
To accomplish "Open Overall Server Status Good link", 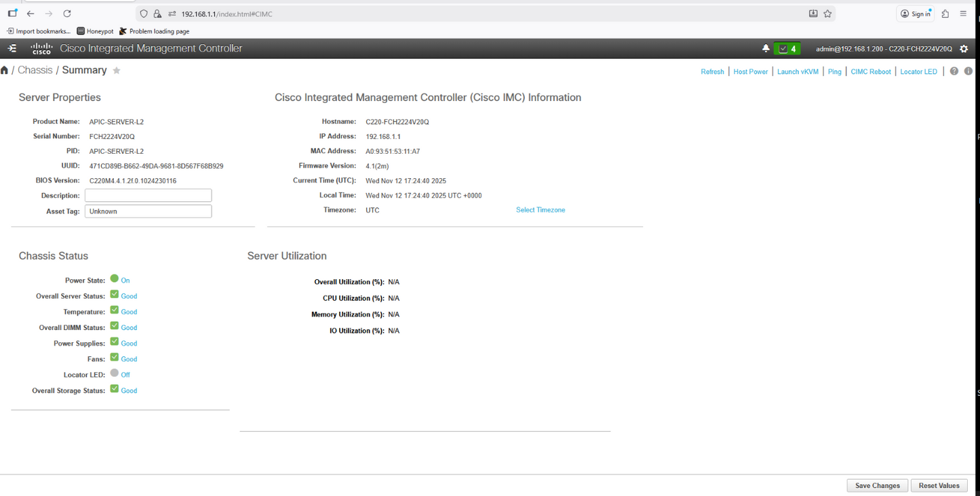I will (129, 296).
